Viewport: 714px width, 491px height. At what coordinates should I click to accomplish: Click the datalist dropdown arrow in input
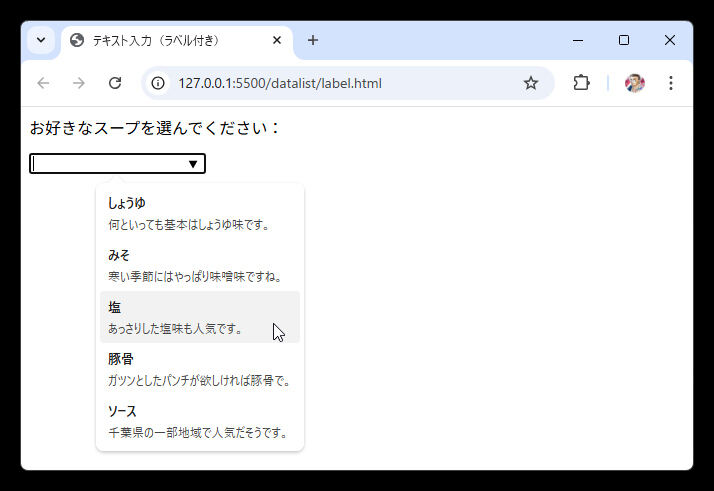pos(193,164)
